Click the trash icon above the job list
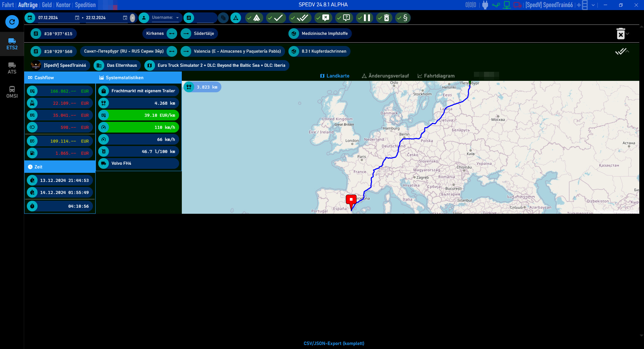 (622, 34)
